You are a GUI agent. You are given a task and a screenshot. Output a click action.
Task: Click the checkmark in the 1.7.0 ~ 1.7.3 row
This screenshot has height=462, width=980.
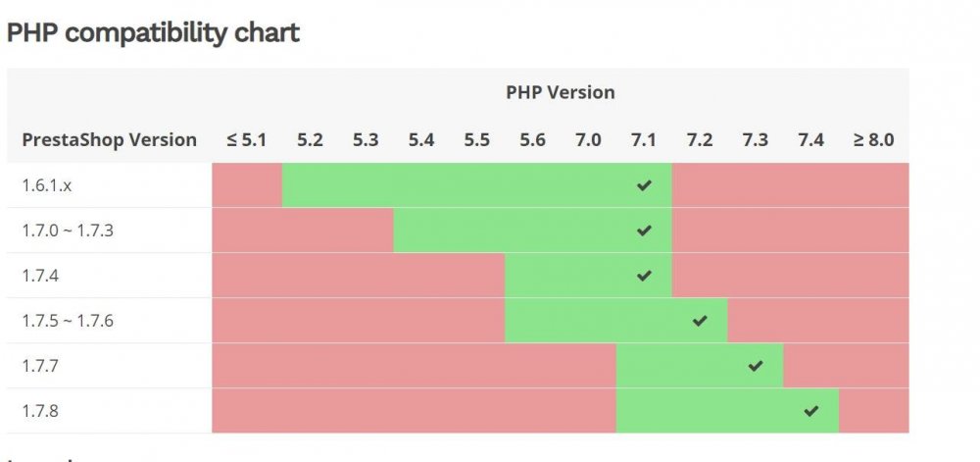tap(644, 231)
